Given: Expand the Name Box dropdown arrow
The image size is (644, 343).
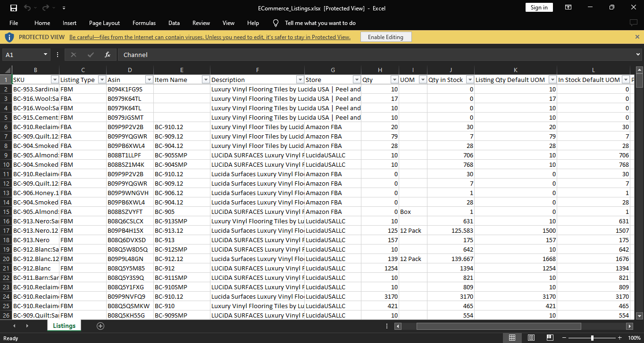Looking at the screenshot, I should click(46, 55).
